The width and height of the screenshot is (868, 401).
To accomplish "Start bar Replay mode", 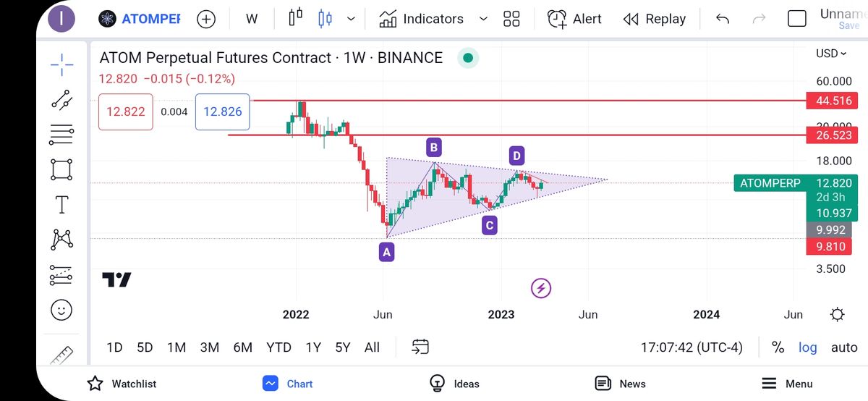I will click(x=654, y=19).
